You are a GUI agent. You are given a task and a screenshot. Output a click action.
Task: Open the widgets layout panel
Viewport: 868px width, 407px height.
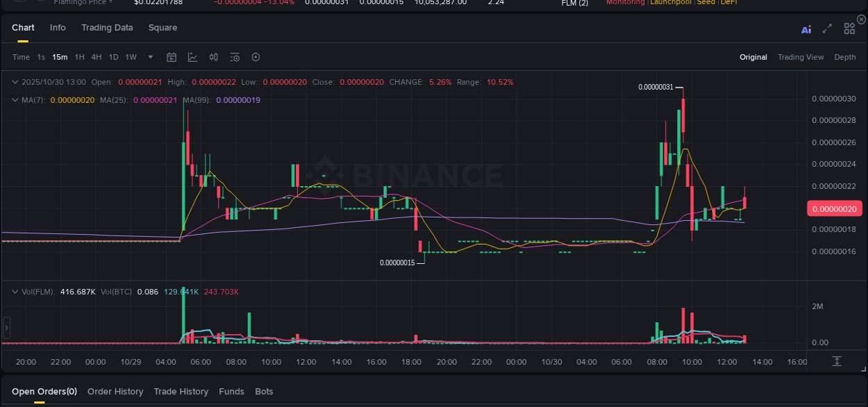(849, 28)
